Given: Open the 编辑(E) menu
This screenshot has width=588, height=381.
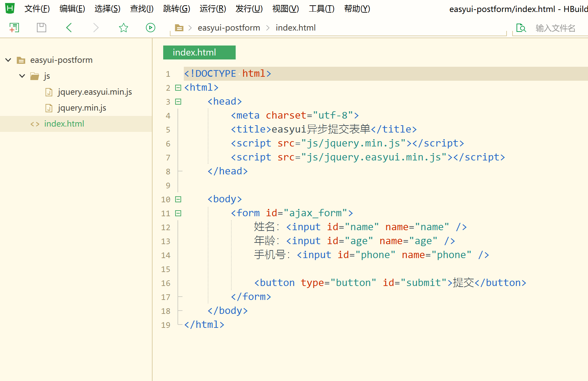Looking at the screenshot, I should coord(72,9).
